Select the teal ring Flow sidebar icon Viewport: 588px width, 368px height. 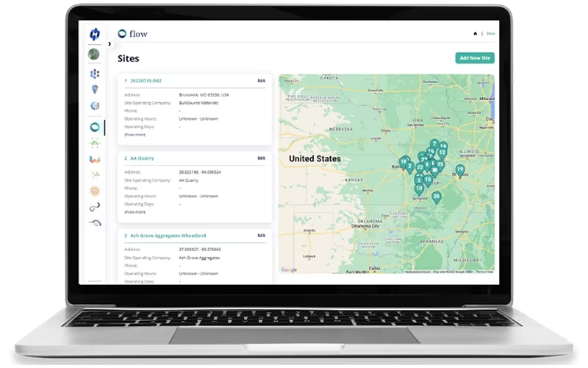point(95,127)
